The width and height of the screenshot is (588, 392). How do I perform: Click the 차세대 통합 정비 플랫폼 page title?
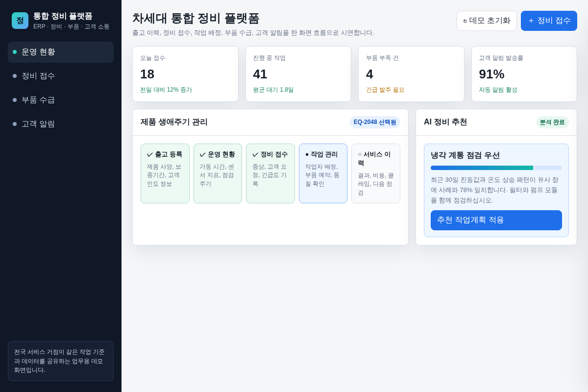196,18
